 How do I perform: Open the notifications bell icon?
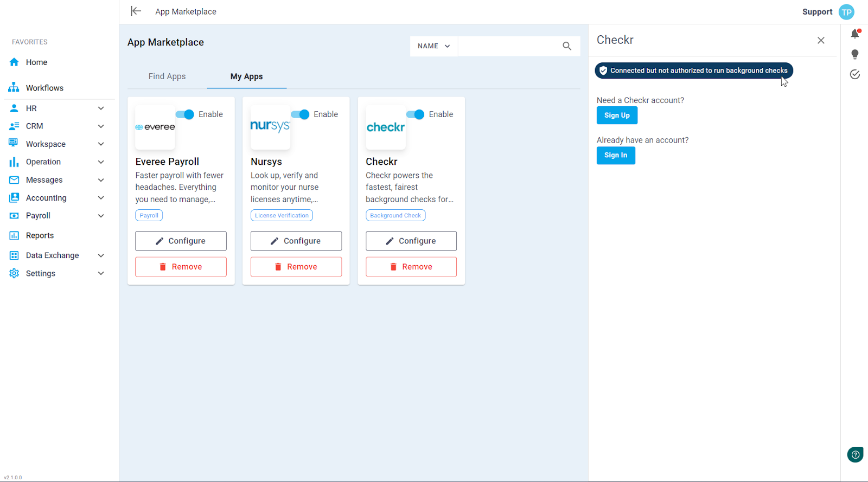tap(855, 34)
